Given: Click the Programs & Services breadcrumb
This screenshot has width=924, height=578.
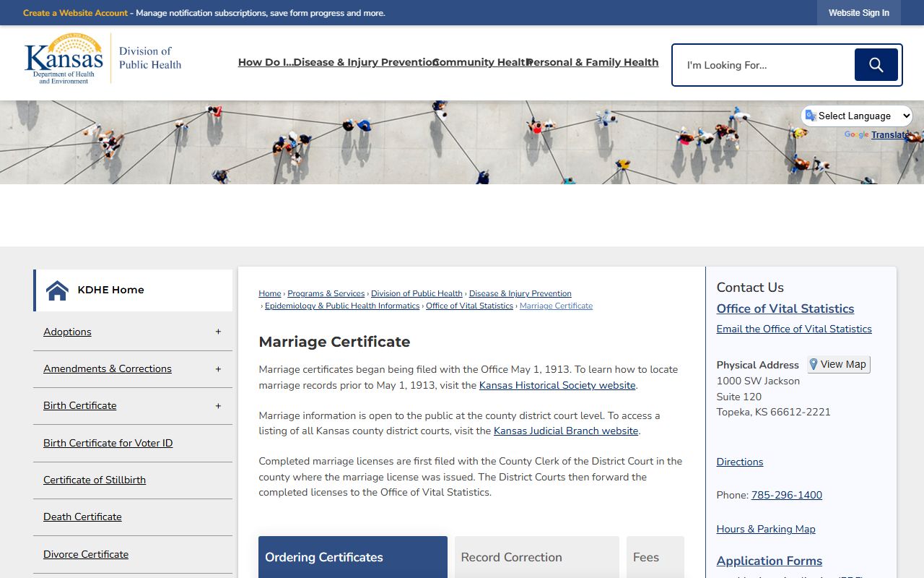Looking at the screenshot, I should 326,293.
